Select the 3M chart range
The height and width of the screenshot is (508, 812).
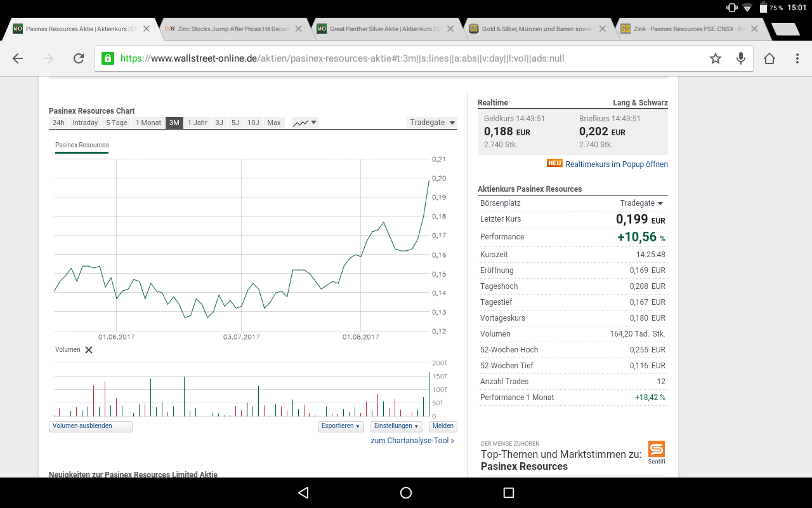click(174, 123)
